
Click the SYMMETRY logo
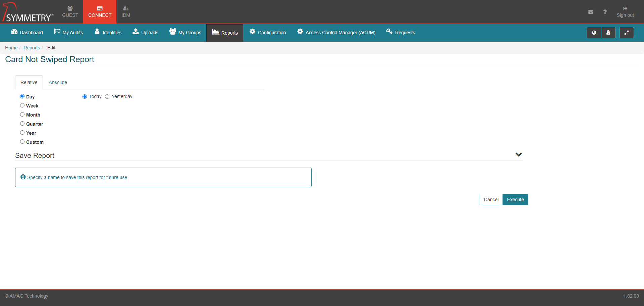(x=28, y=13)
